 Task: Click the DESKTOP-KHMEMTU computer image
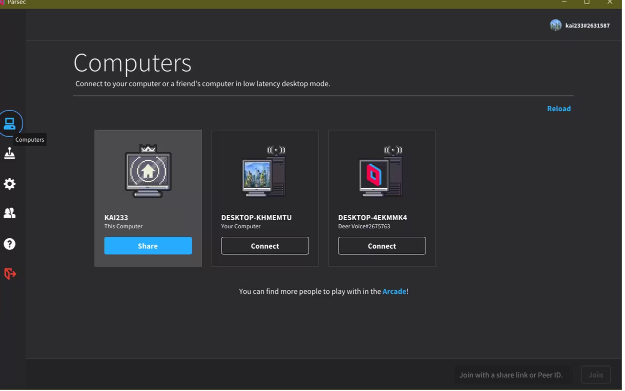coord(264,171)
